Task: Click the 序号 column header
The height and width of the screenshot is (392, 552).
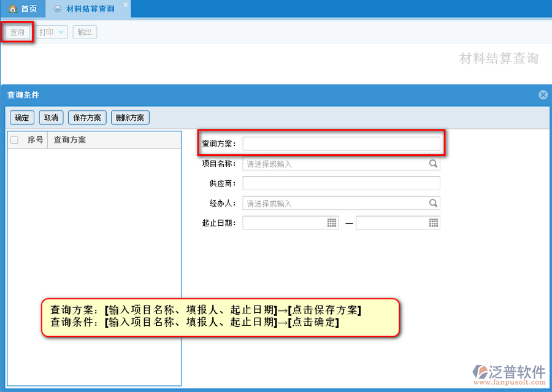Action: 35,140
